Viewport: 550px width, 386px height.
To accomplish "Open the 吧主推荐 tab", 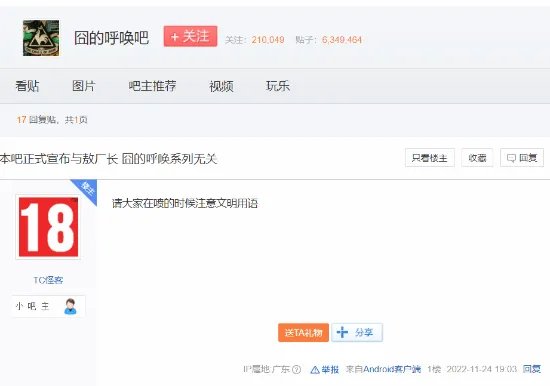I will [x=152, y=86].
